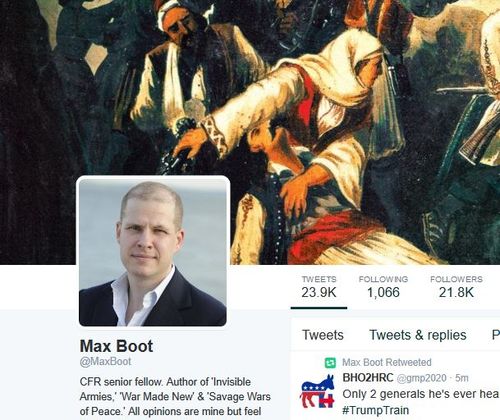Click the @gmp2020 username
The width and height of the screenshot is (500, 420).
coord(421,378)
